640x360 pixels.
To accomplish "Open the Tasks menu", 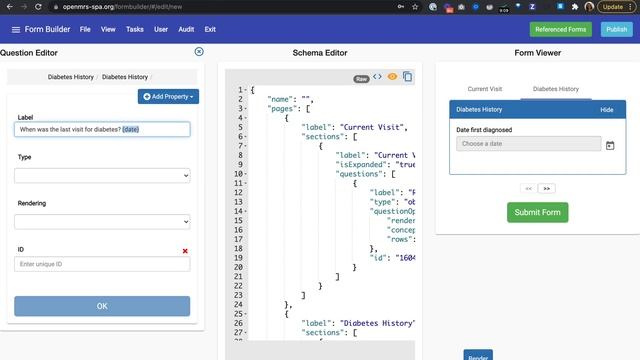I will click(135, 29).
